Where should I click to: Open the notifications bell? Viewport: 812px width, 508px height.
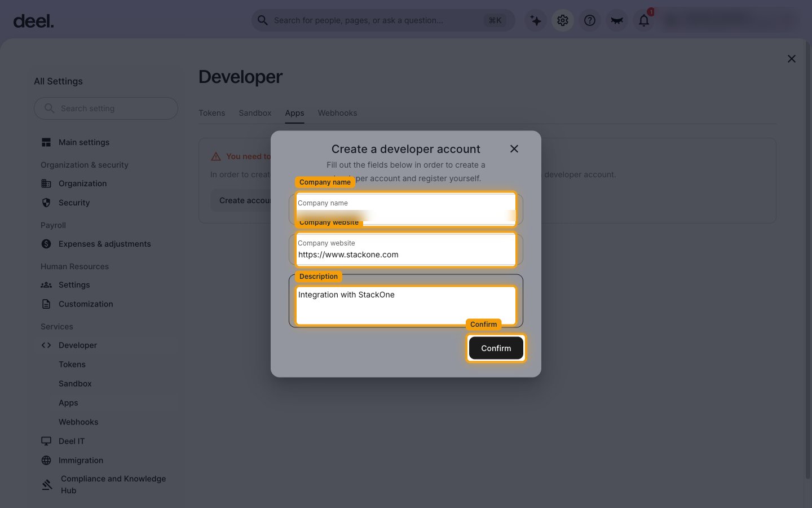(644, 20)
